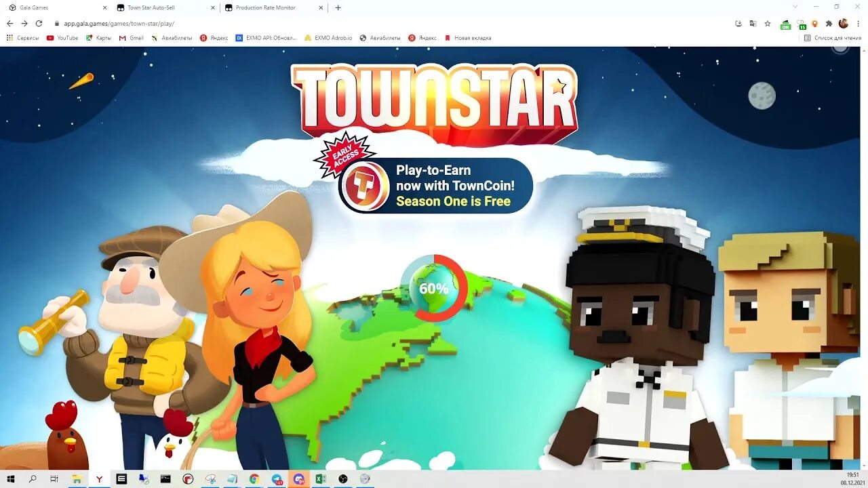Close the Town Star Auto-Sell tab

212,7
